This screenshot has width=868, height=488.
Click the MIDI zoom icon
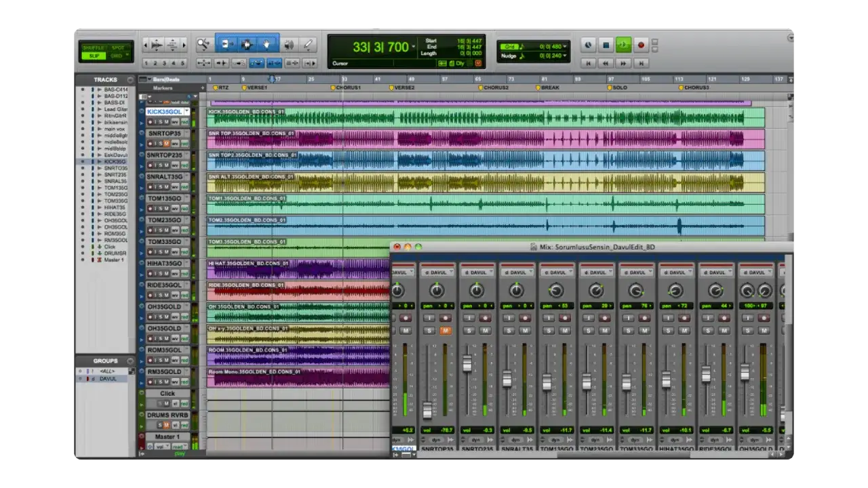pyautogui.click(x=173, y=45)
